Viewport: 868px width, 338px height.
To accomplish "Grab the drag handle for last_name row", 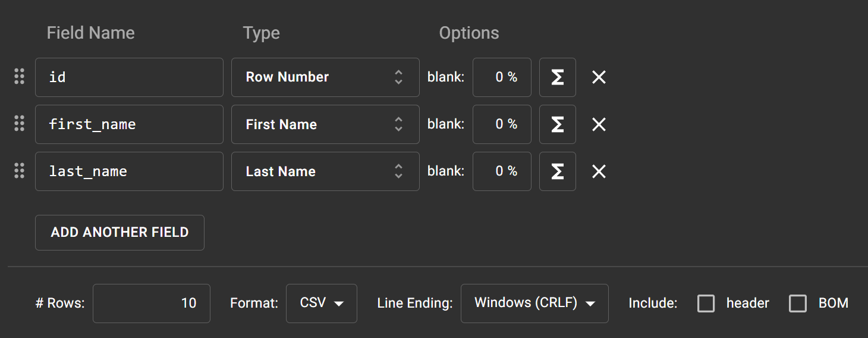I will point(19,171).
